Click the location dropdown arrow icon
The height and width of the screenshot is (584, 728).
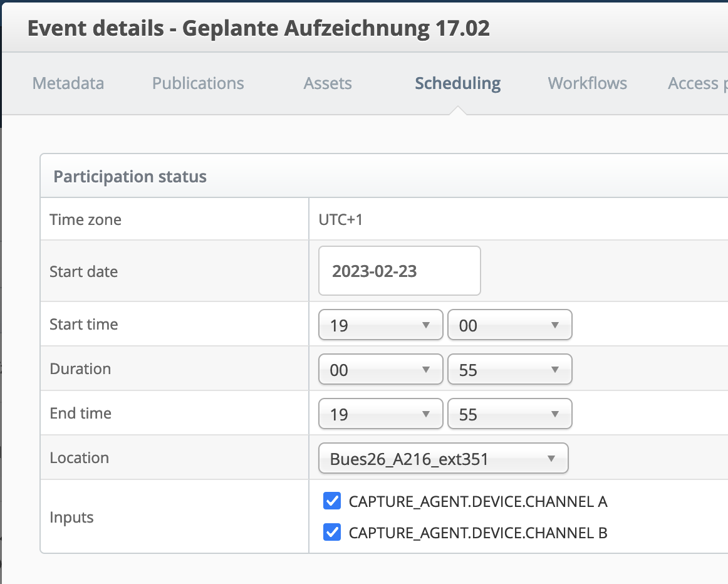[551, 458]
